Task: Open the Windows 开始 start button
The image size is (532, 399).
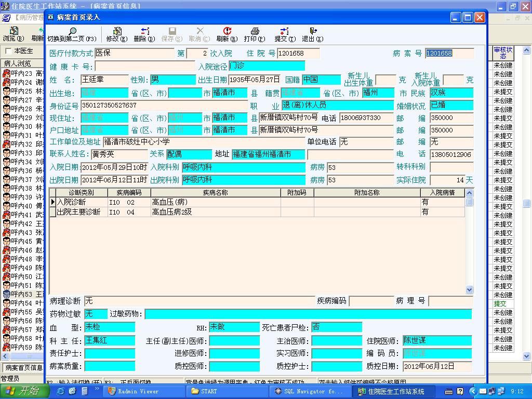Action: (24, 391)
